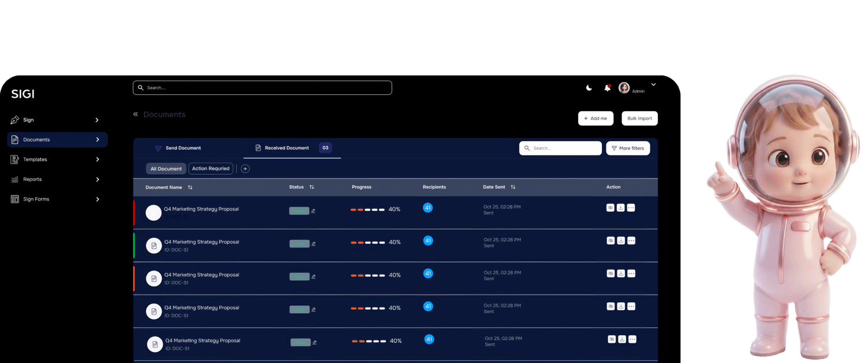
Task: Expand the Sign sidebar chevron
Action: pyautogui.click(x=97, y=120)
